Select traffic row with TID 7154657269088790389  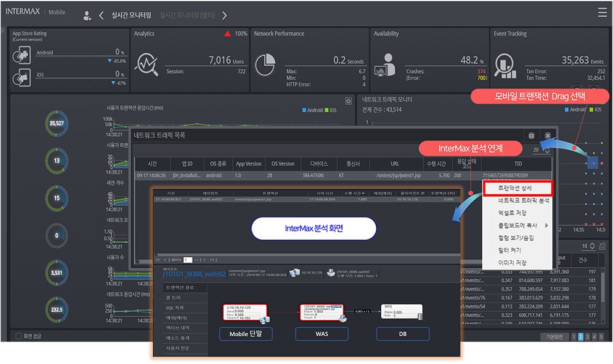coord(343,175)
